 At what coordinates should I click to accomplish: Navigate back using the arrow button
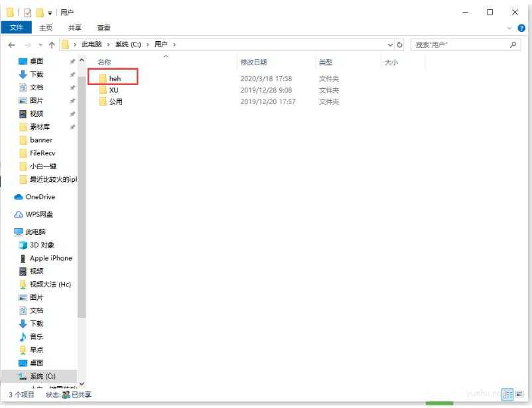tap(11, 44)
